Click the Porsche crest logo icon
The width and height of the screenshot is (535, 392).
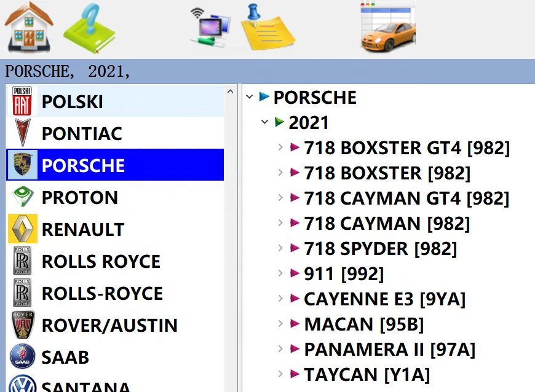pyautogui.click(x=23, y=165)
